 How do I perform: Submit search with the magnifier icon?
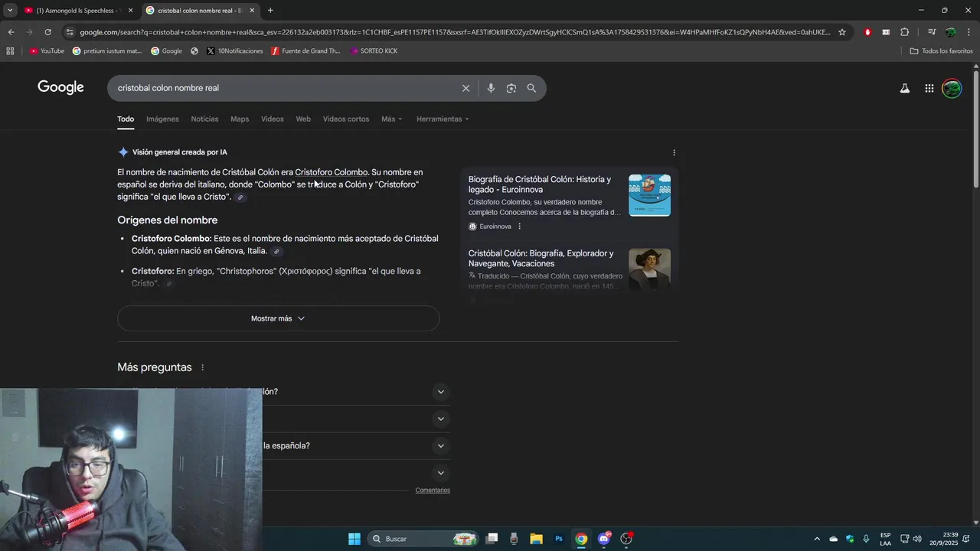tap(531, 88)
